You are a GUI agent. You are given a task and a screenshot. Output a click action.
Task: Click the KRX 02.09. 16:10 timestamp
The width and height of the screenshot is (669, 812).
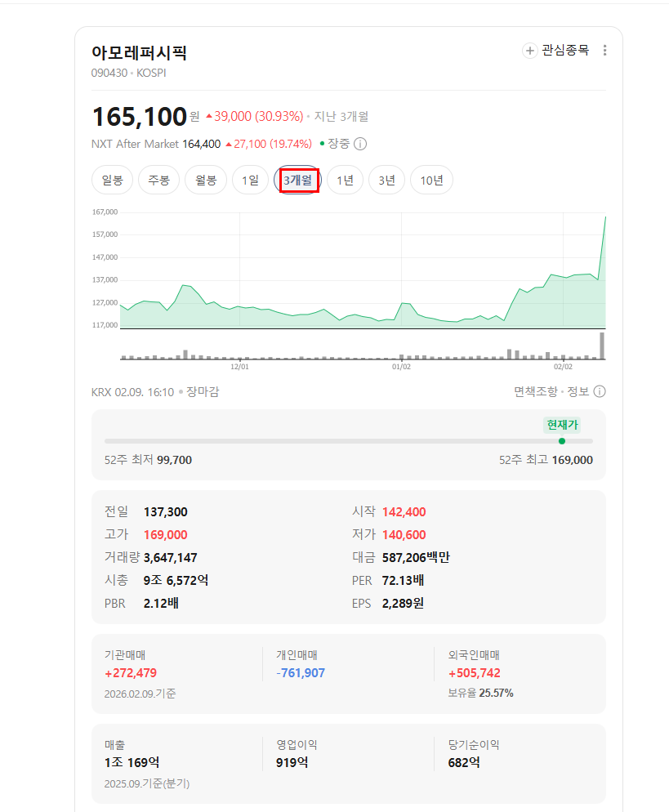[132, 392]
